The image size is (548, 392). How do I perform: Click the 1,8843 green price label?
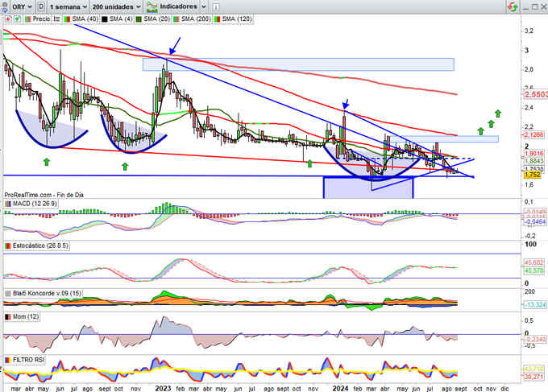533,161
